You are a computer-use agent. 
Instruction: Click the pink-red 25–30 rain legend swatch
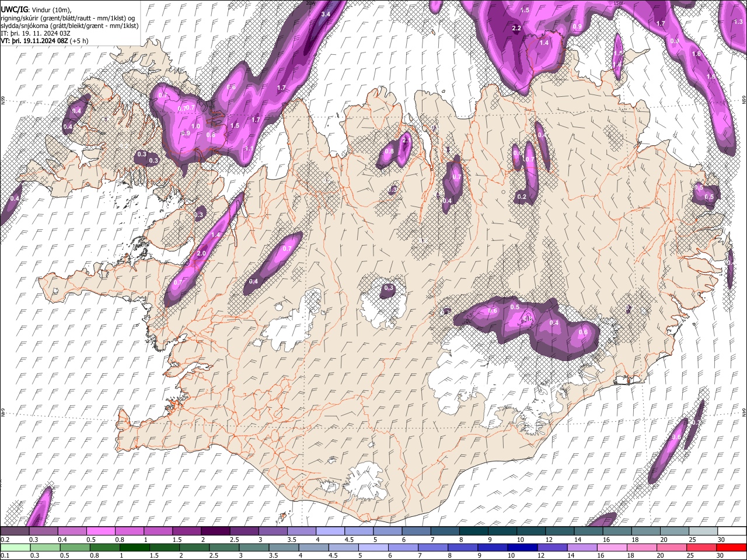701,547
